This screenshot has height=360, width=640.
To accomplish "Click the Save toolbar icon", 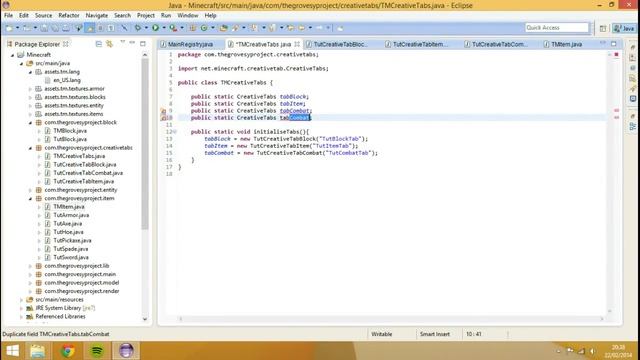I will point(44,28).
